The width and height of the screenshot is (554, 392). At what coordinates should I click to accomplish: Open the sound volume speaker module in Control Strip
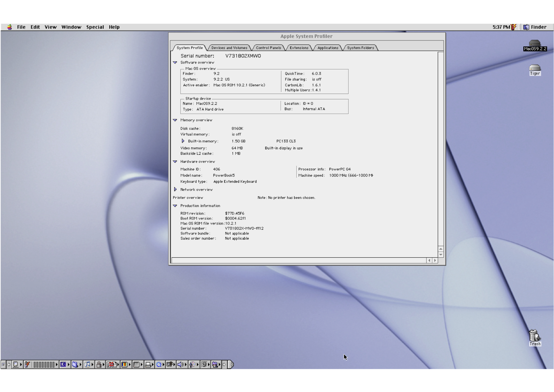pos(182,364)
